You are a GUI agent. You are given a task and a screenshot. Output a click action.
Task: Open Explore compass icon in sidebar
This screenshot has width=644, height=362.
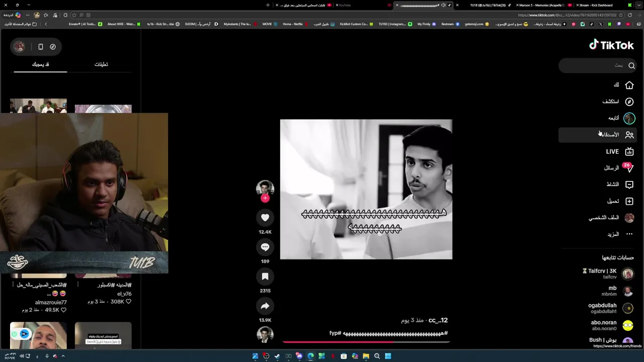(x=629, y=102)
